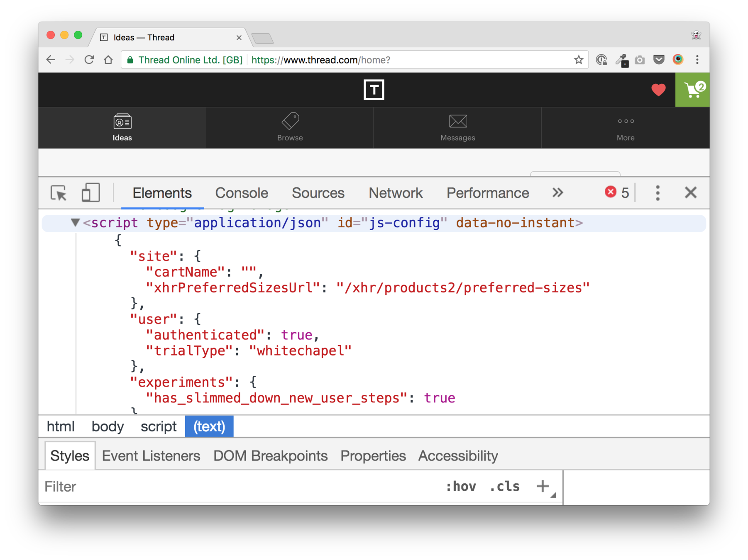Screen dimensions: 748x560
Task: Open a new browser tab
Action: (263, 39)
